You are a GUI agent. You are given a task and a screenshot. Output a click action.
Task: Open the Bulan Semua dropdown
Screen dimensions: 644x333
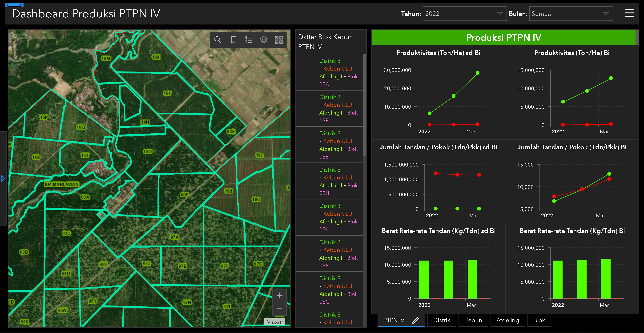click(571, 13)
